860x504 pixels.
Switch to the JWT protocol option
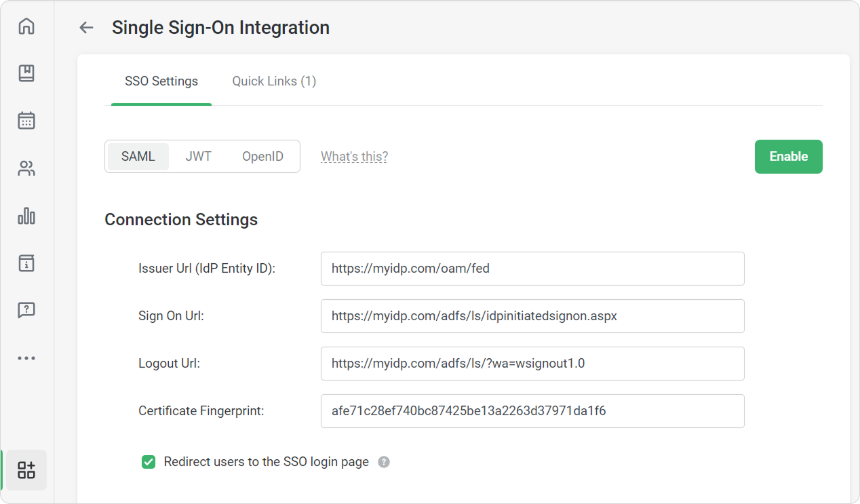pyautogui.click(x=199, y=157)
